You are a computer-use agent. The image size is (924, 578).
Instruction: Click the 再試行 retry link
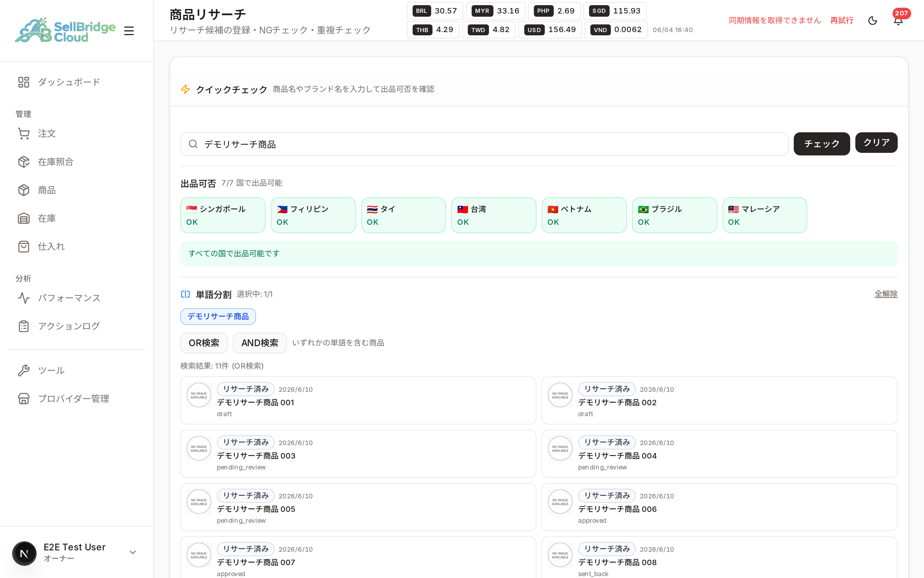[x=842, y=20]
